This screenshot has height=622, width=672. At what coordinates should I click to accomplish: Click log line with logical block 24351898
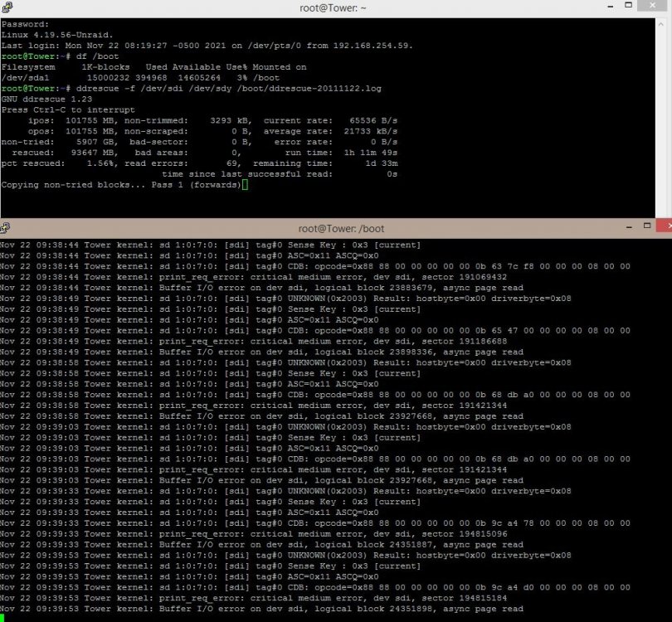[x=261, y=609]
